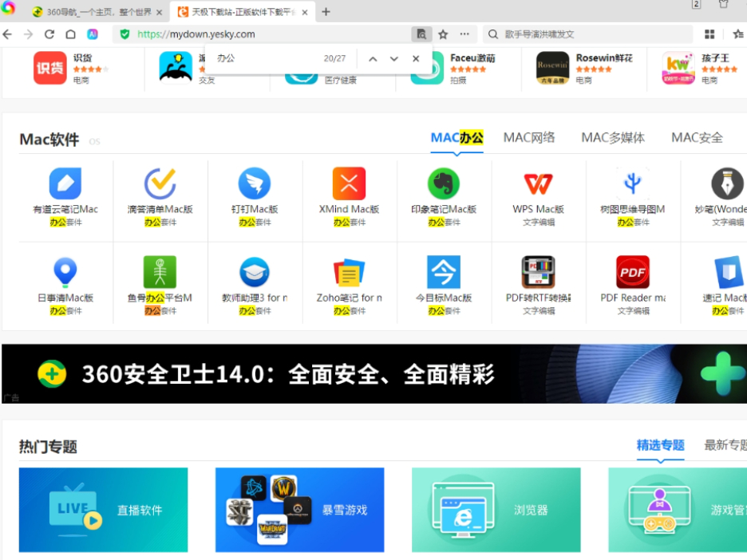Open the three-dots more options menu
Screen dimensions: 747x560
464,34
